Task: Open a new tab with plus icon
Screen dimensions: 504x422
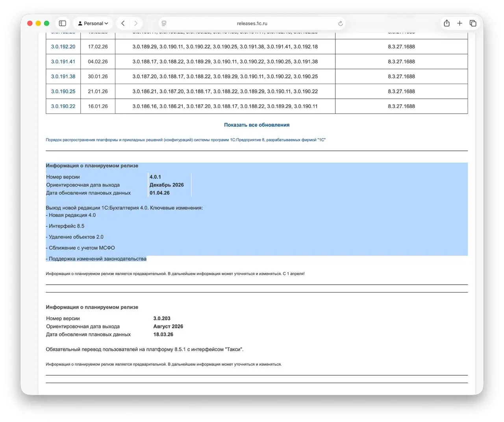Action: point(460,23)
